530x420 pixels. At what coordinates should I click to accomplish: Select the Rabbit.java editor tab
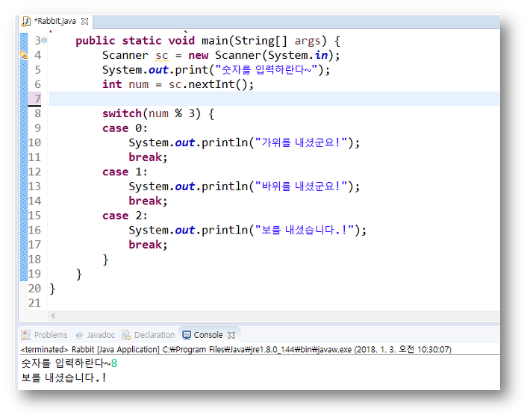click(x=55, y=22)
